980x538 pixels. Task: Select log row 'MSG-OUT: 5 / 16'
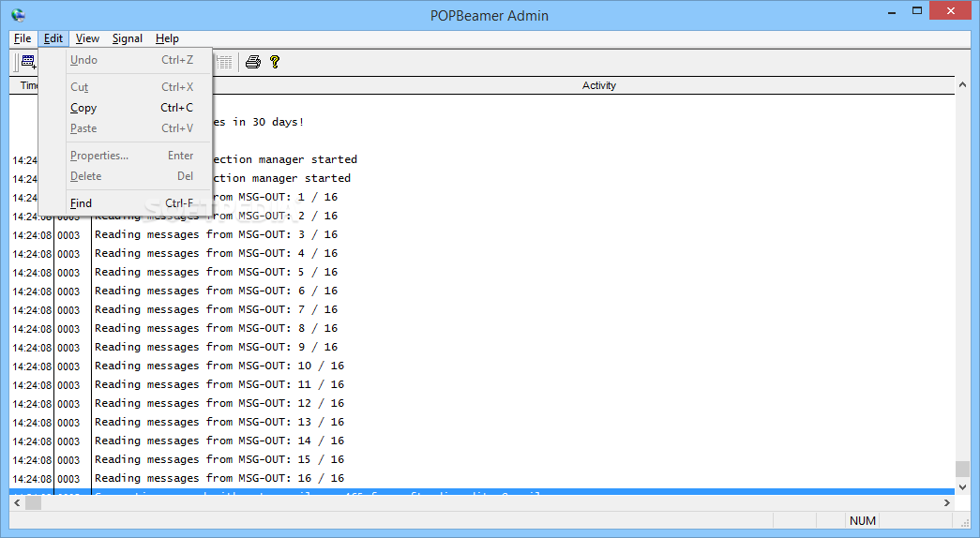[x=482, y=273]
